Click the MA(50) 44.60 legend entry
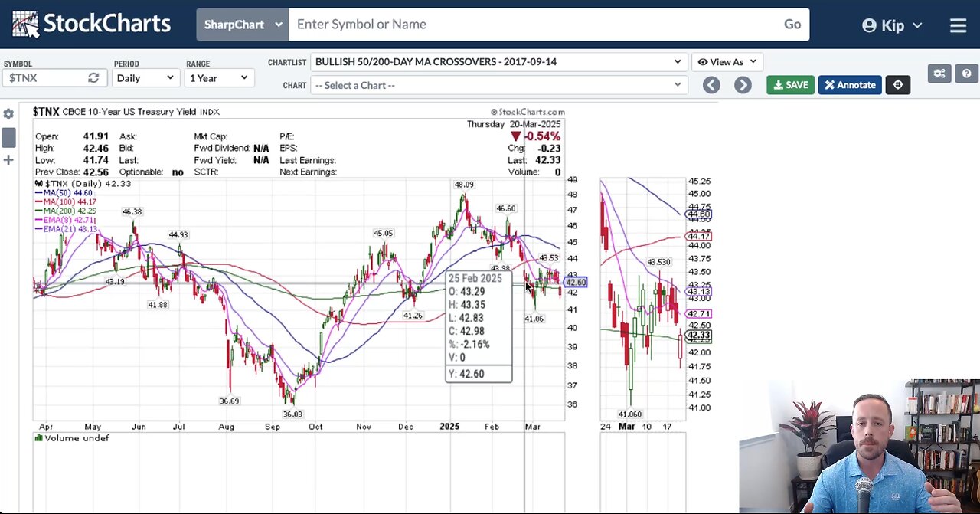980x514 pixels. [64, 193]
